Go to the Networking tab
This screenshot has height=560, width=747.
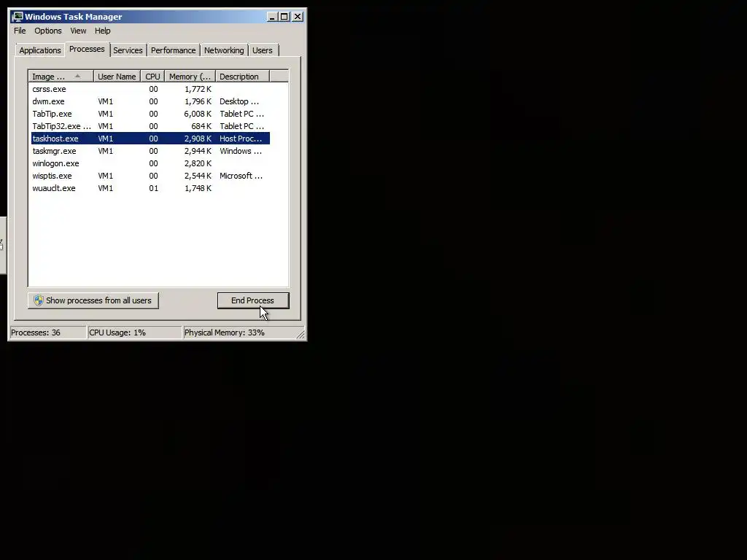224,50
